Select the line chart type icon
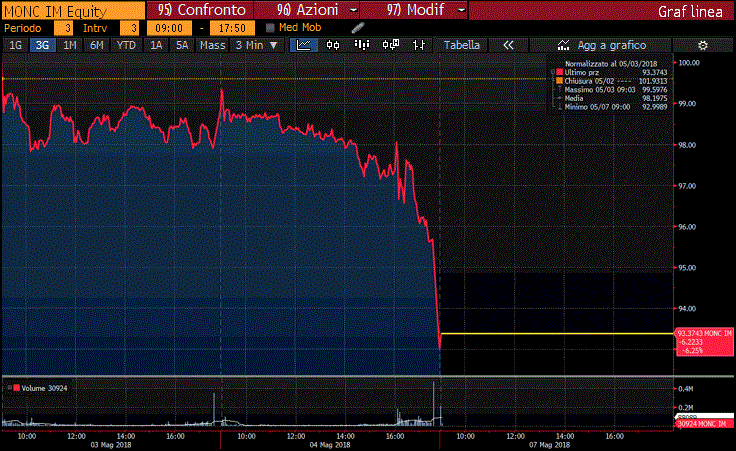The height and width of the screenshot is (451, 736). [x=304, y=45]
